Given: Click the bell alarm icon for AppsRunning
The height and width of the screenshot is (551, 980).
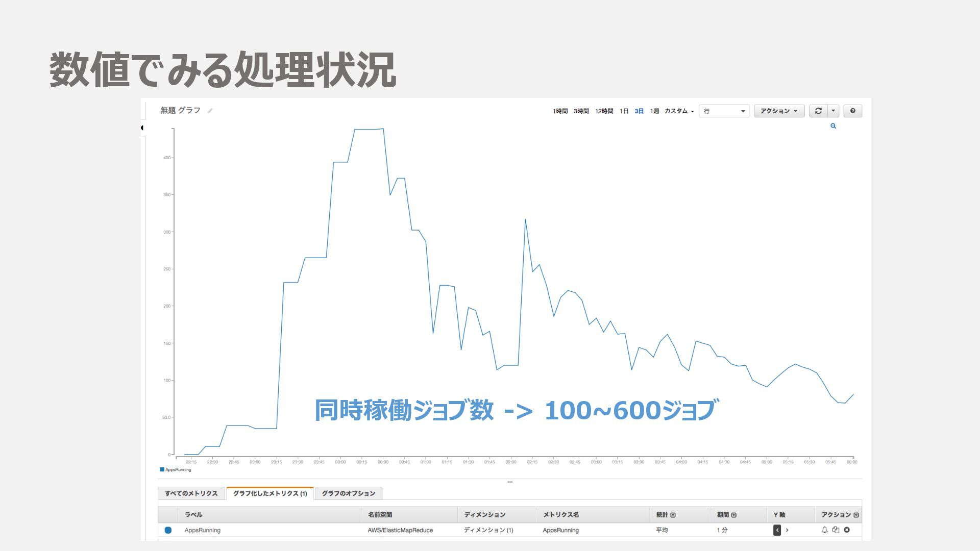Looking at the screenshot, I should (824, 530).
